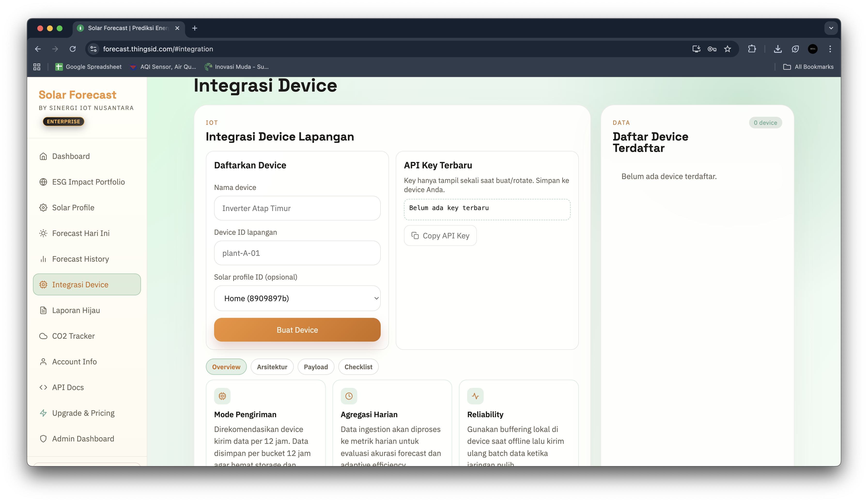This screenshot has width=868, height=502.
Task: Click the ESG Impact Portfolio globe icon
Action: [43, 182]
